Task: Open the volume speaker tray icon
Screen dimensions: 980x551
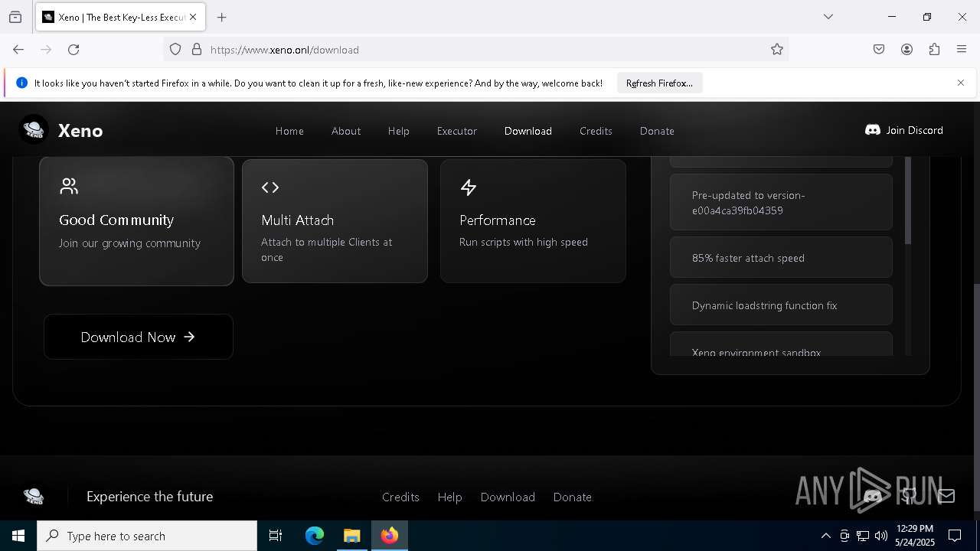Action: 881,536
